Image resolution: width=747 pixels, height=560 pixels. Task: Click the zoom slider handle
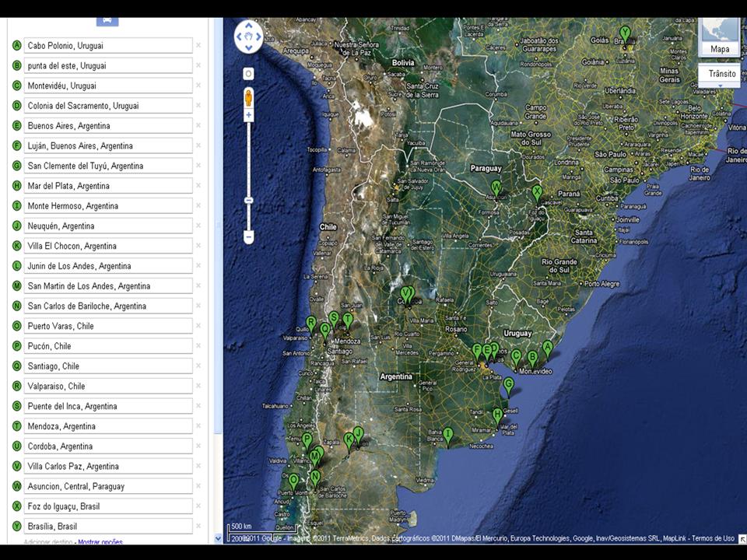point(248,201)
